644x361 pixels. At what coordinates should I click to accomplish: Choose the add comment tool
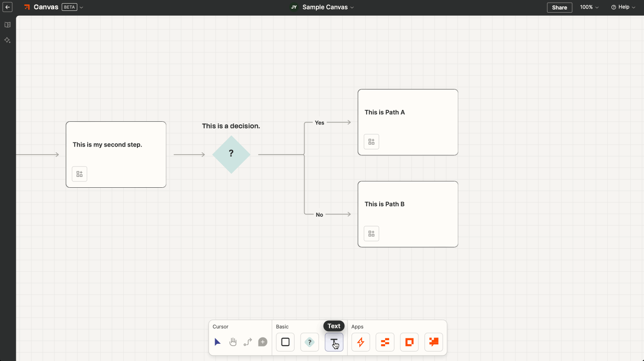click(263, 342)
